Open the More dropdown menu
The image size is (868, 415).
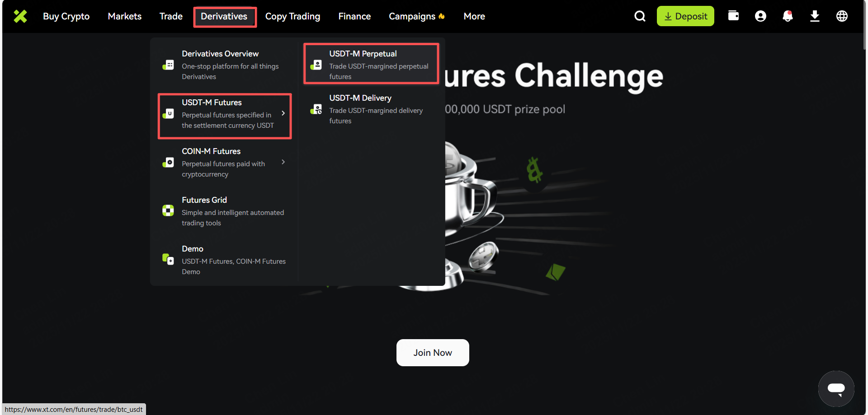(x=474, y=16)
